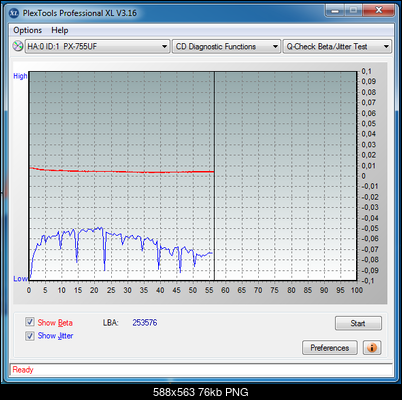
Task: Minimize the PlexTools window
Action: (x=335, y=11)
